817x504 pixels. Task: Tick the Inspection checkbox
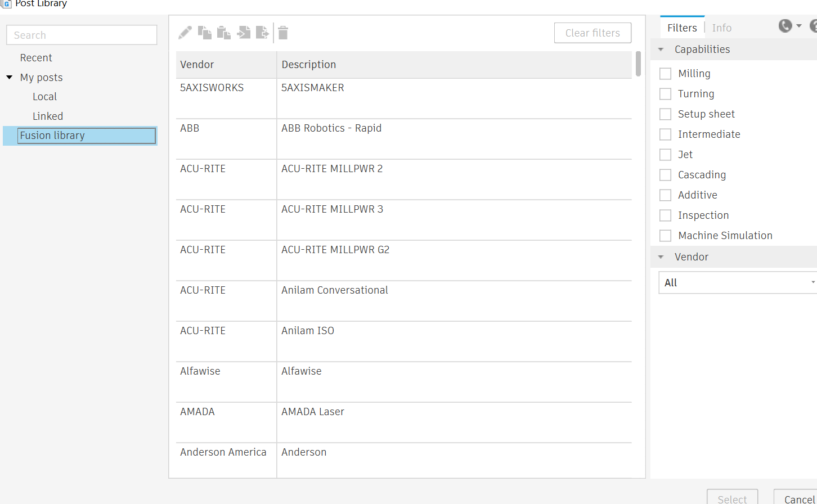[x=665, y=215]
